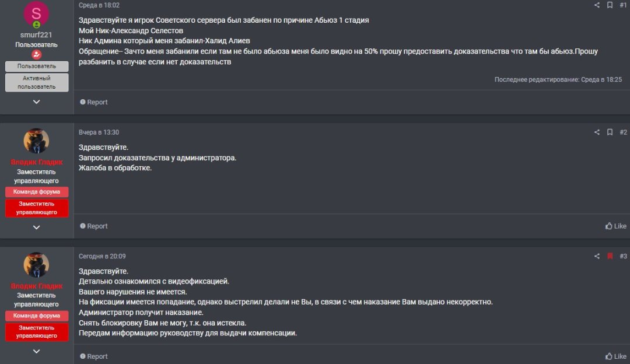Like the third post
Image resolution: width=630 pixels, height=364 pixels.
pyautogui.click(x=615, y=356)
